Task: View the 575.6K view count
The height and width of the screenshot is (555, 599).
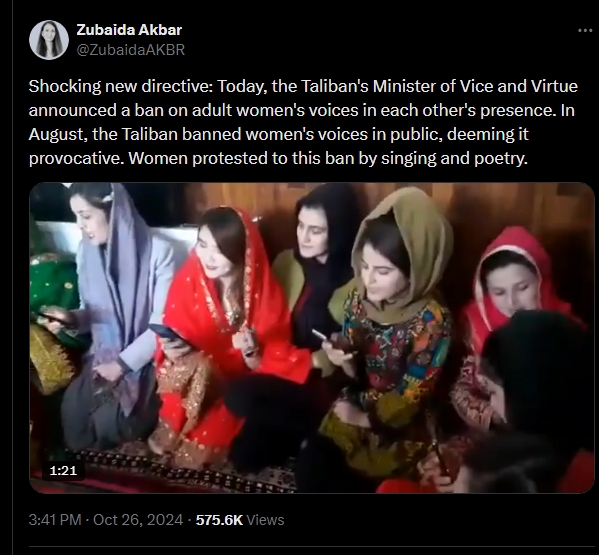Action: (x=219, y=520)
